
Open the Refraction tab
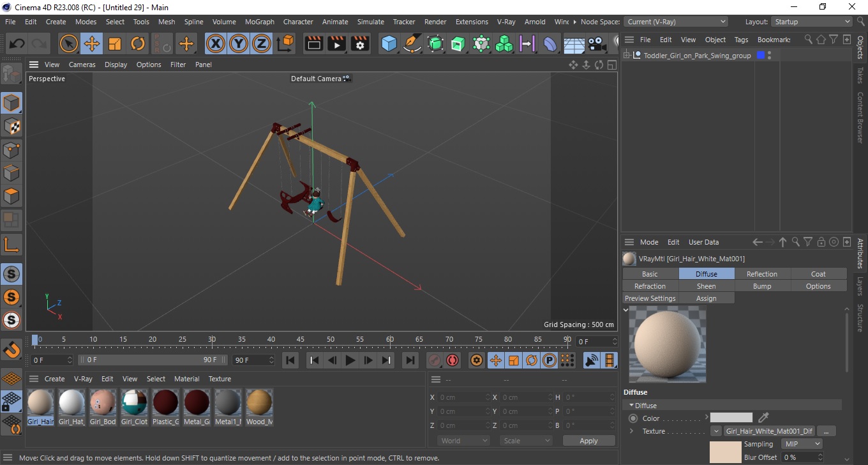(x=650, y=286)
